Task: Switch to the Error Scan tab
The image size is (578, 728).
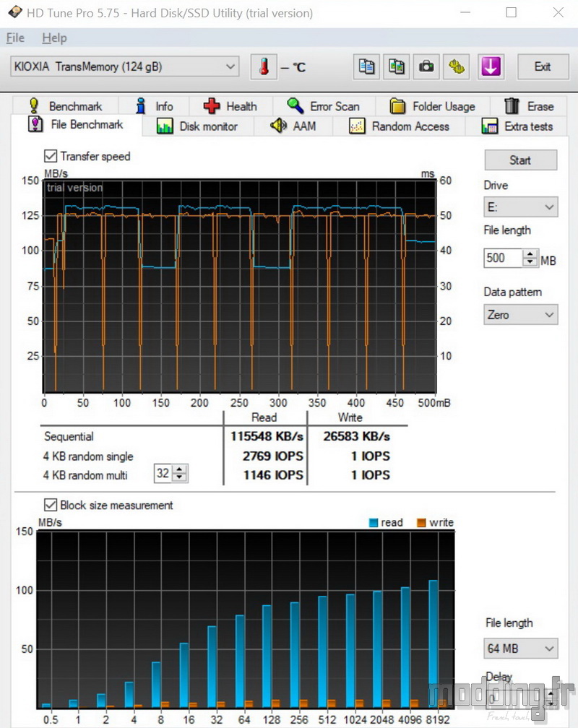Action: 324,106
